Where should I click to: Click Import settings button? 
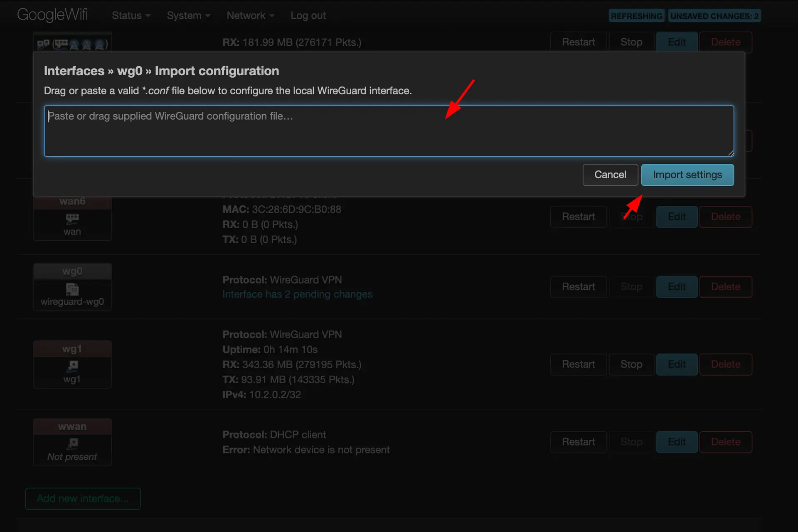pos(687,175)
